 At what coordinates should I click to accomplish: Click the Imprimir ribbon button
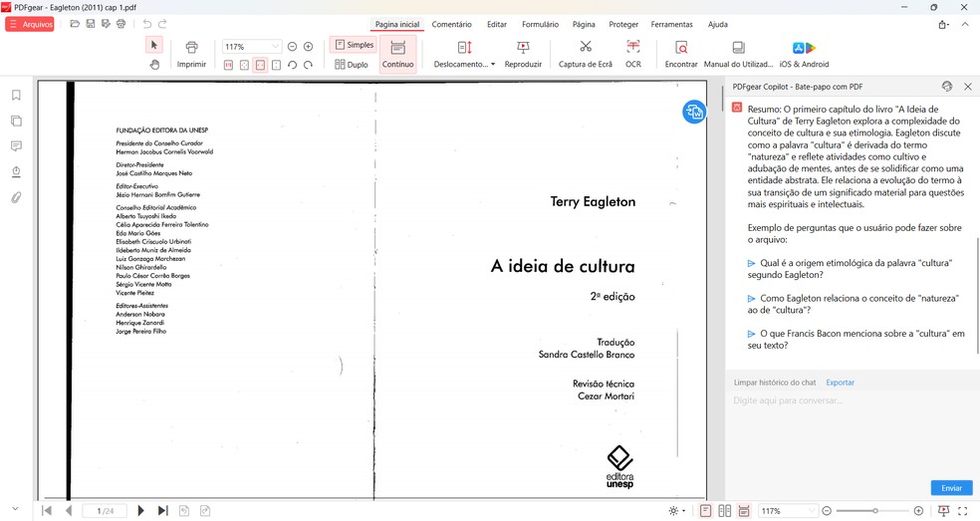point(191,55)
